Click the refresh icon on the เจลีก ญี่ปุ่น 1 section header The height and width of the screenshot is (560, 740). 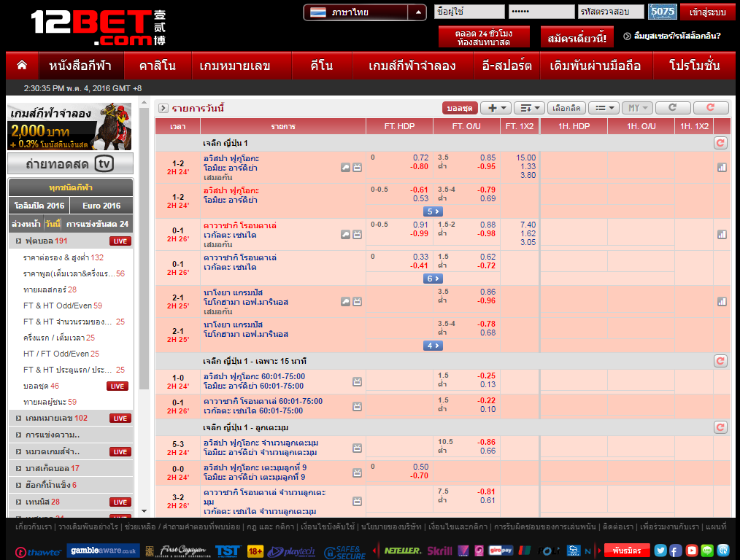[x=720, y=143]
